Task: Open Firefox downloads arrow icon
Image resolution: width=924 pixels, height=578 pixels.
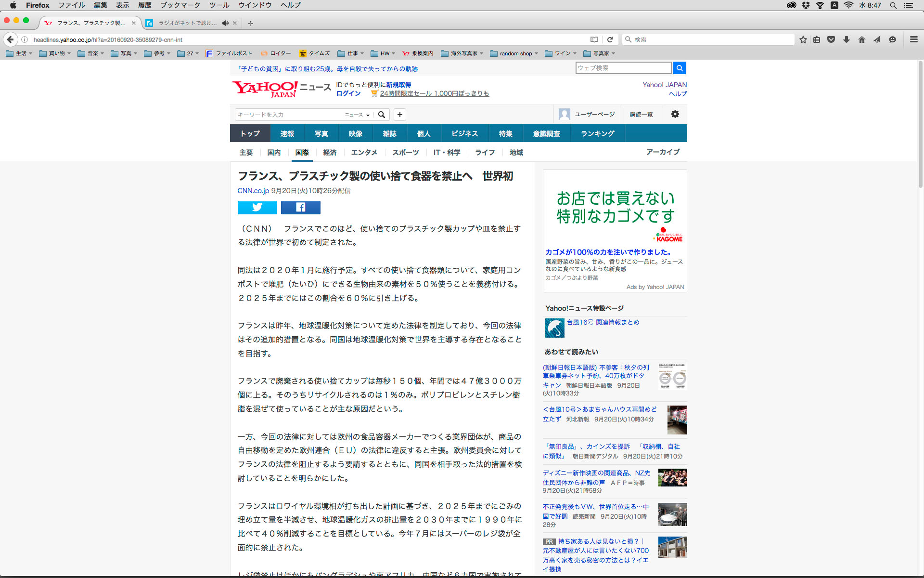Action: pos(846,39)
